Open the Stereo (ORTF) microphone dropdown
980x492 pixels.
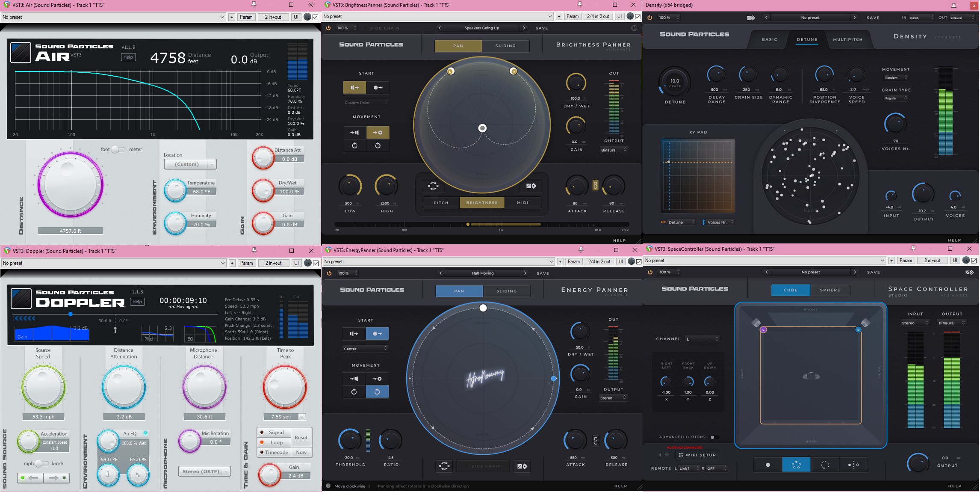point(204,471)
